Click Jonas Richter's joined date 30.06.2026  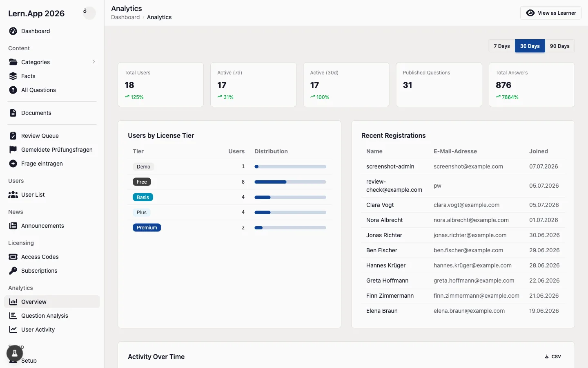click(544, 235)
